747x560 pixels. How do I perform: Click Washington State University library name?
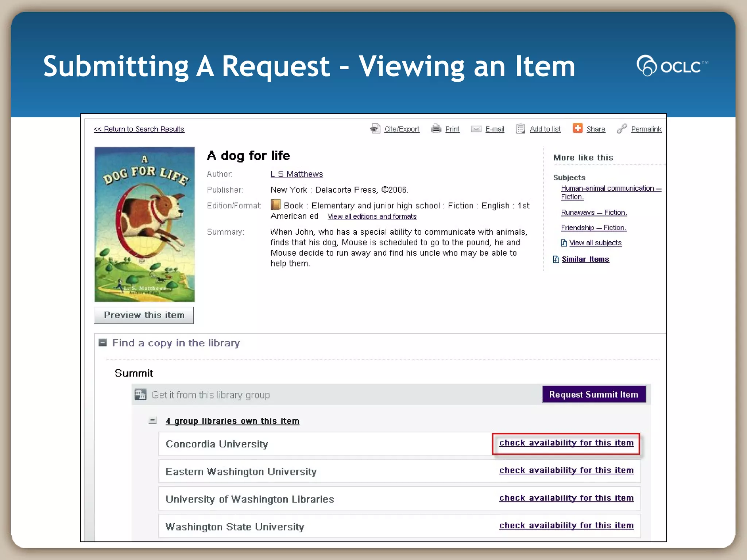[x=235, y=527]
